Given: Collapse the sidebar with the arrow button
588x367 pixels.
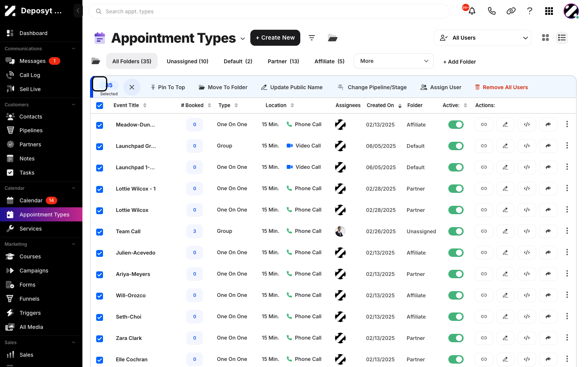Looking at the screenshot, I should pyautogui.click(x=78, y=11).
